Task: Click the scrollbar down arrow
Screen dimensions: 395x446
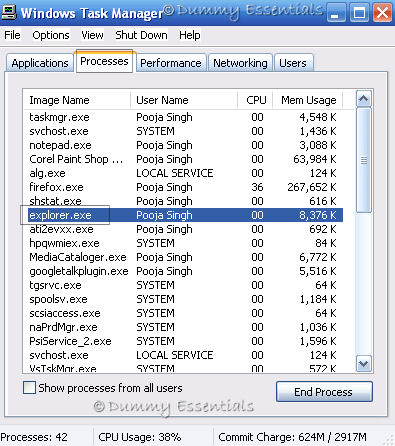Action: point(363,363)
